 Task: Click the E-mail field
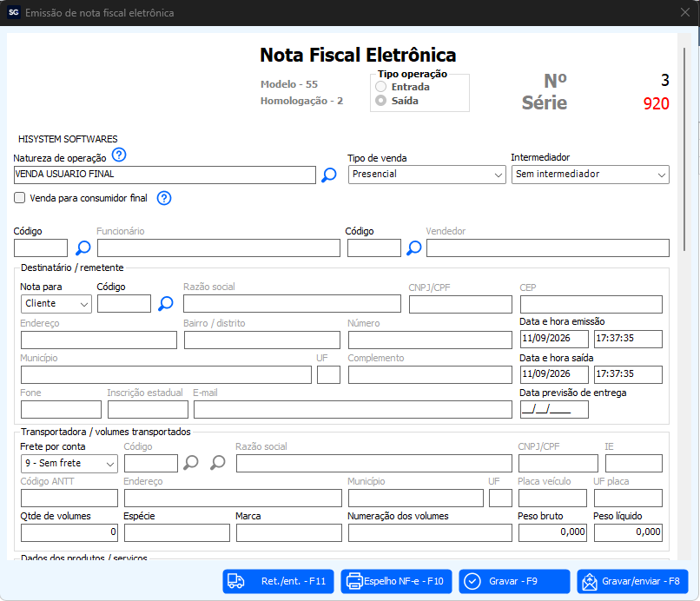(353, 409)
